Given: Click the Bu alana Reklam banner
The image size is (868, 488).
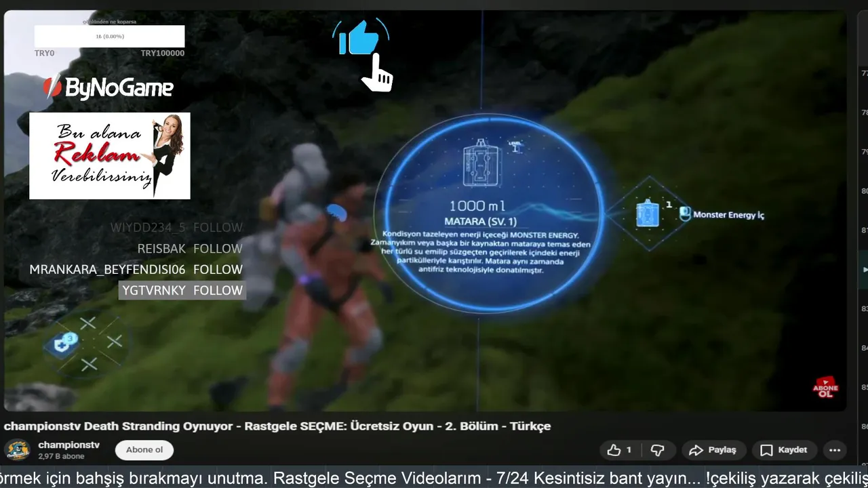Looking at the screenshot, I should (x=110, y=156).
